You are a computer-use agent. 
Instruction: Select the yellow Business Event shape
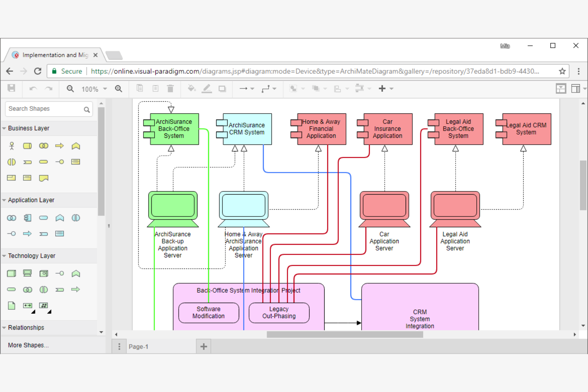tap(27, 162)
